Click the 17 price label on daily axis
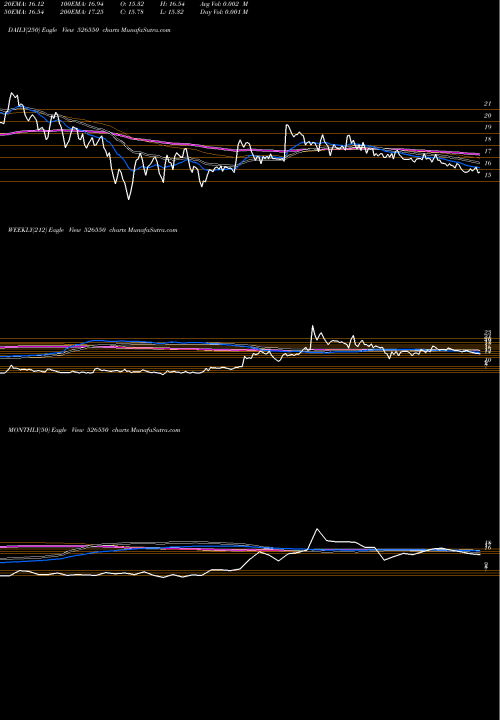This screenshot has height=720, width=500. tap(488, 151)
